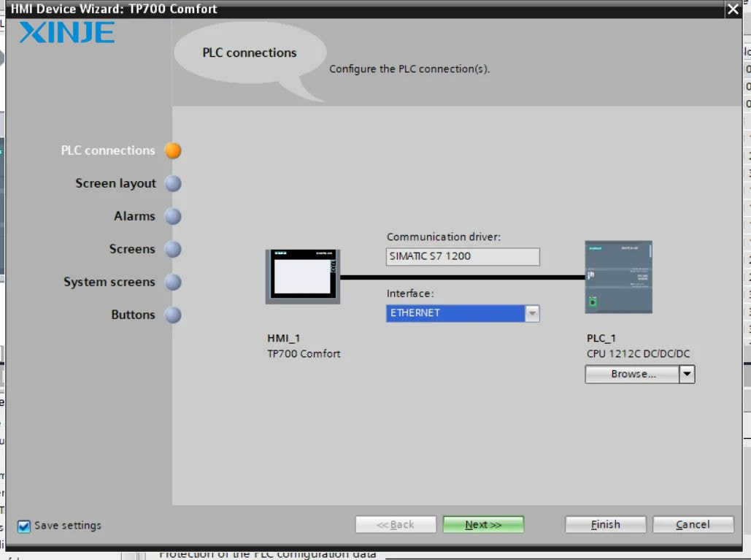Click the PLC_1 device name label

601,338
